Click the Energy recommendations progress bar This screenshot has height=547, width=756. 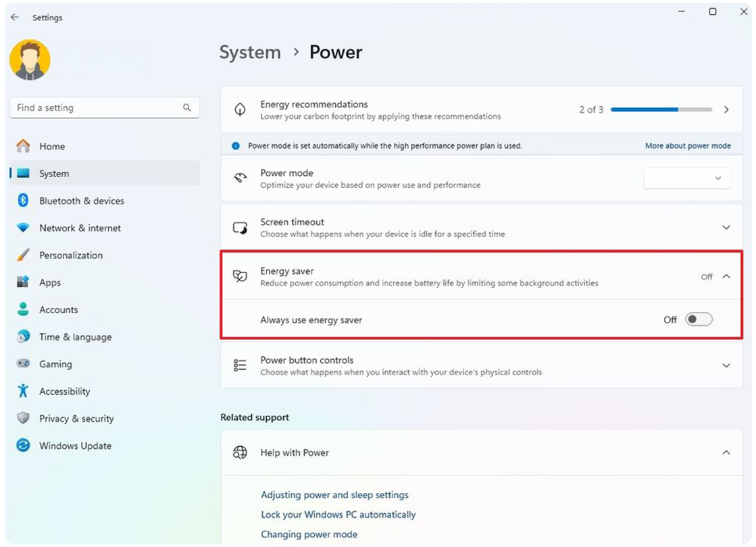coord(661,110)
